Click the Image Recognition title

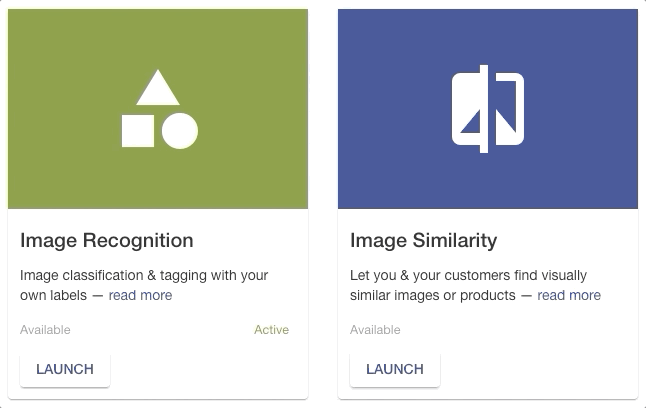pos(107,240)
